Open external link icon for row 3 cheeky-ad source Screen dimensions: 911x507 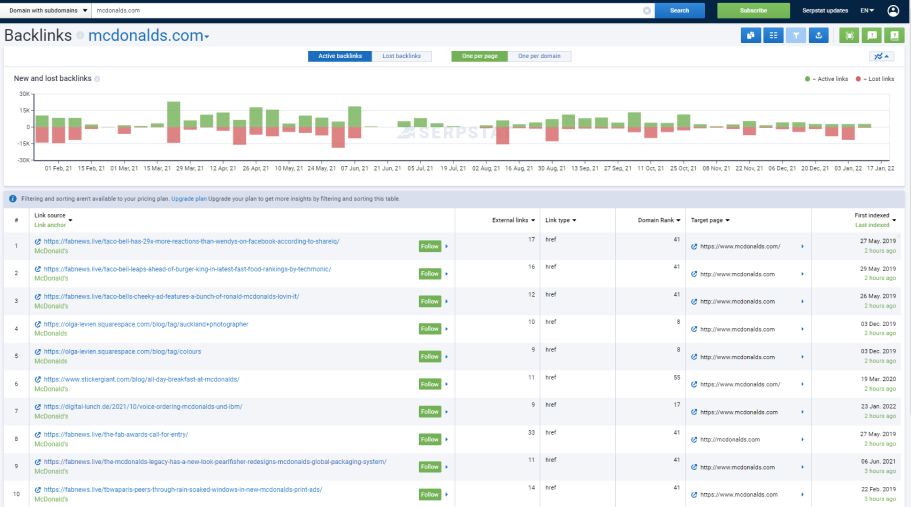[38, 297]
